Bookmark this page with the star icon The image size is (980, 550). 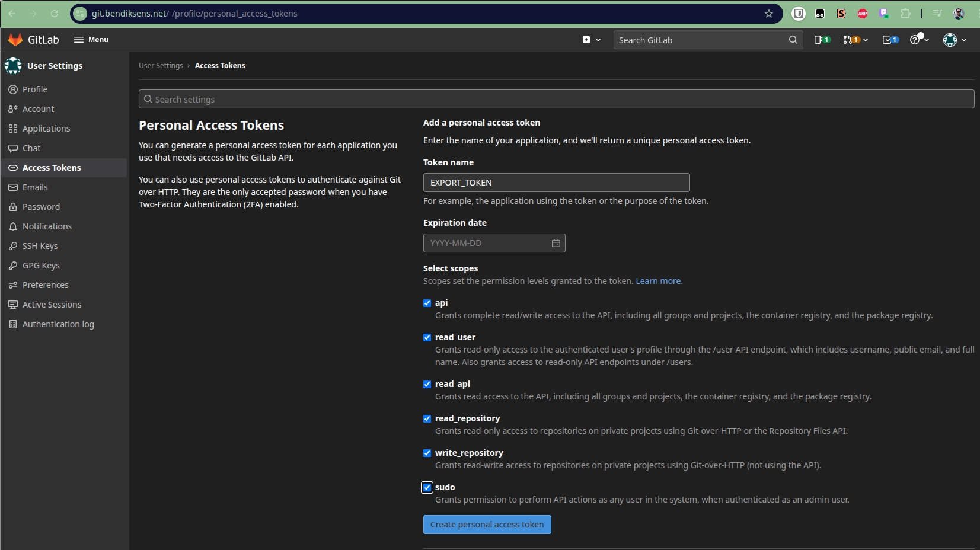click(x=769, y=14)
